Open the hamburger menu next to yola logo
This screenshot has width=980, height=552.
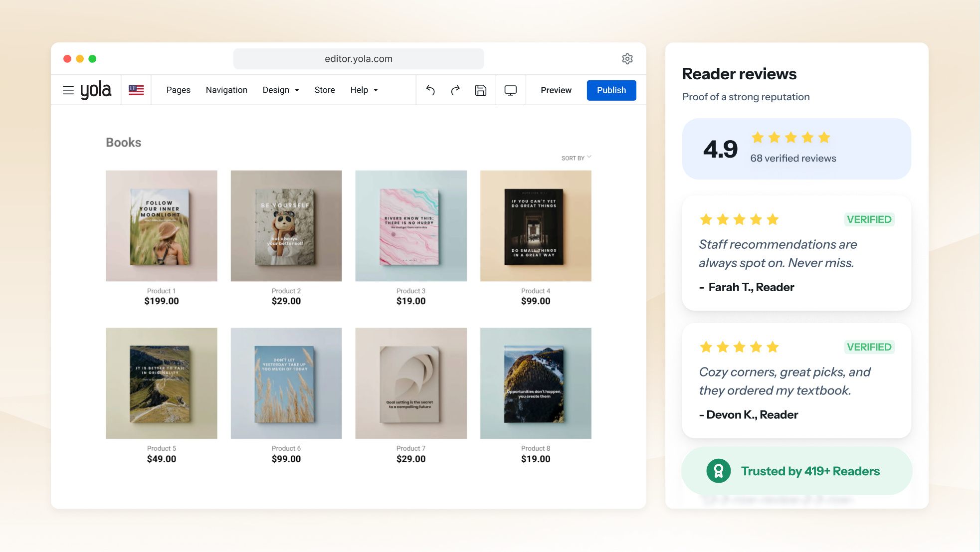pos(68,90)
